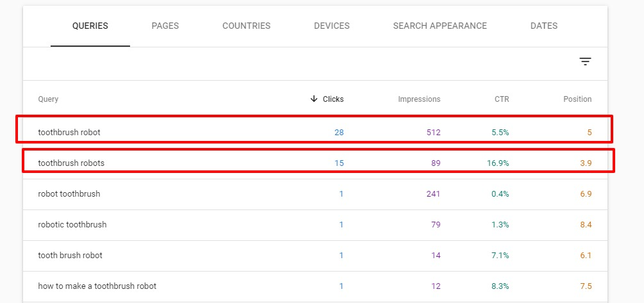Open the 'toothbrush robots' query
644x303 pixels.
(71, 163)
